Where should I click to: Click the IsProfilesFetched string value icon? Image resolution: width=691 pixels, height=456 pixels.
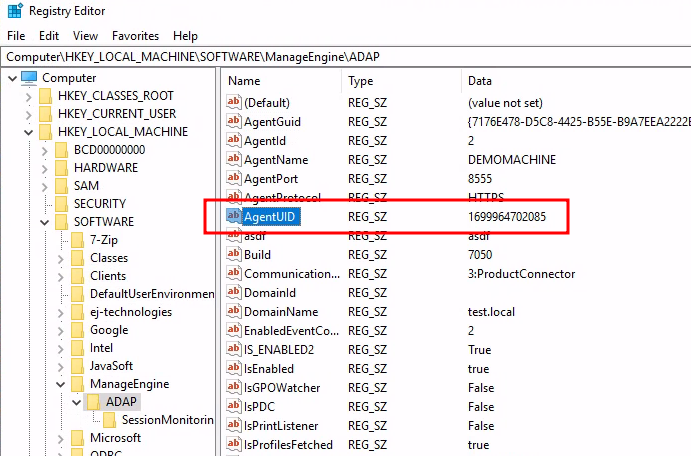[x=234, y=444]
